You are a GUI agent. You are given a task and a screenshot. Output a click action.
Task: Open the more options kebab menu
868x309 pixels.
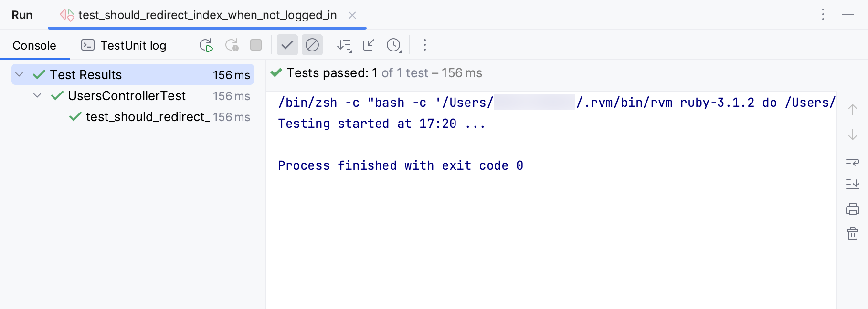pos(424,45)
